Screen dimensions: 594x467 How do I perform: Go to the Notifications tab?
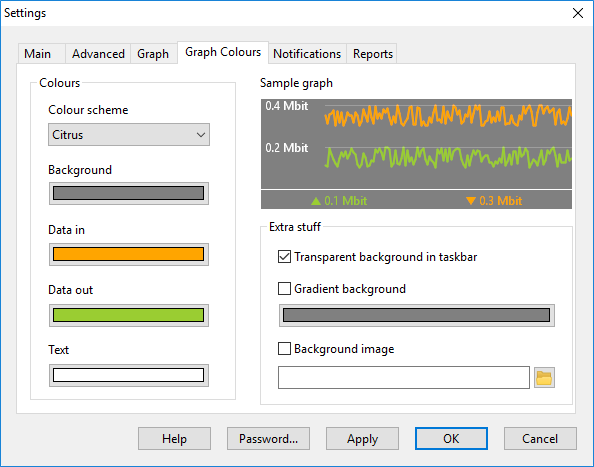coord(307,54)
